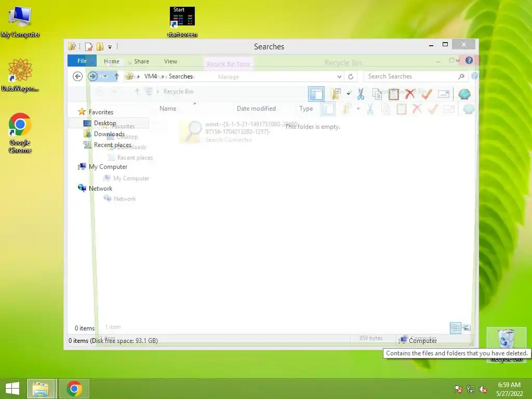Select the startscreen desktop shortcut
This screenshot has height=399, width=532.
(182, 22)
